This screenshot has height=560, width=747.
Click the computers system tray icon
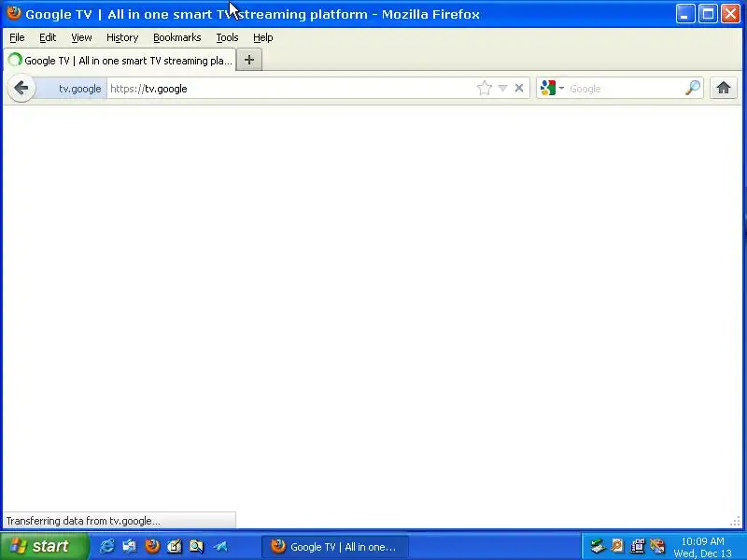click(638, 546)
